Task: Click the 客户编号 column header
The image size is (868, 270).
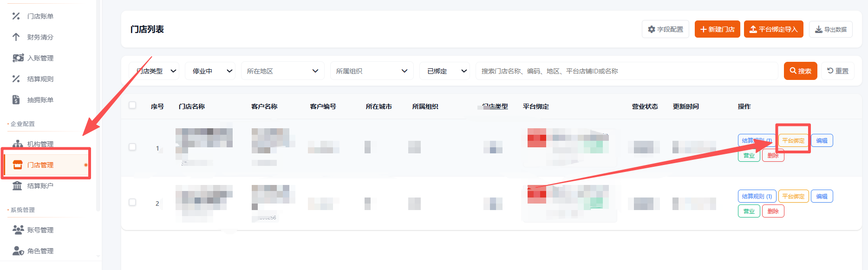Action: pos(323,106)
